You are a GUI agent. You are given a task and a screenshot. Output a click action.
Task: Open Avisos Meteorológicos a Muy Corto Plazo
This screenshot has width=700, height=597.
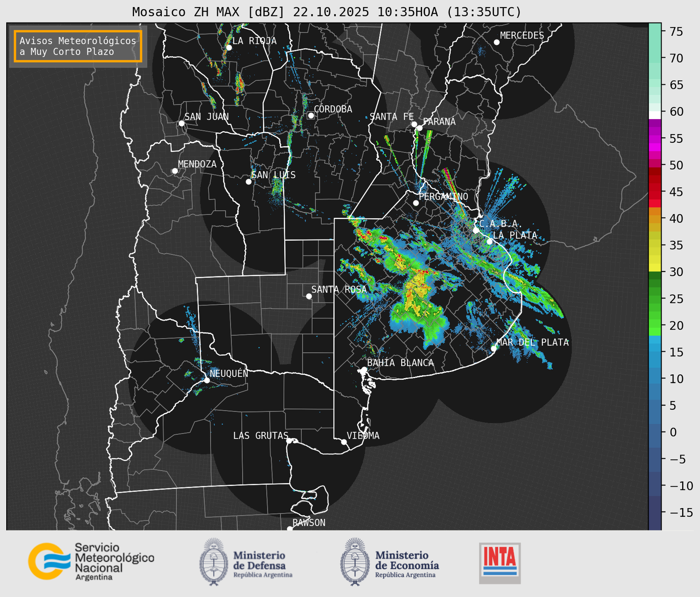78,46
